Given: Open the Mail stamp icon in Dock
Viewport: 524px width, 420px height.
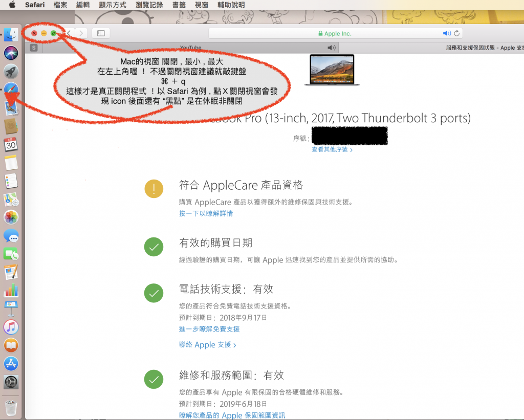Looking at the screenshot, I should pos(11,108).
